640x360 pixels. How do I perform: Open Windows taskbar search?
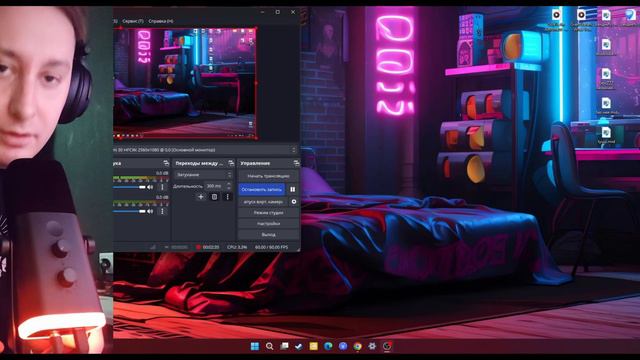[x=269, y=346]
